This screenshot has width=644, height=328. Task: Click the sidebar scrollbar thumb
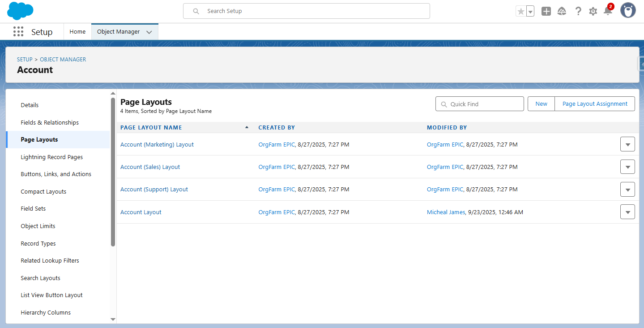pyautogui.click(x=113, y=172)
